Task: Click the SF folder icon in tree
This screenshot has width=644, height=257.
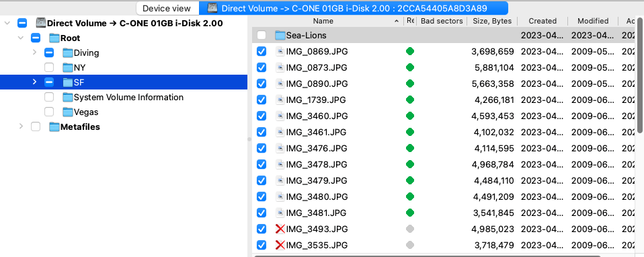Action: click(68, 83)
